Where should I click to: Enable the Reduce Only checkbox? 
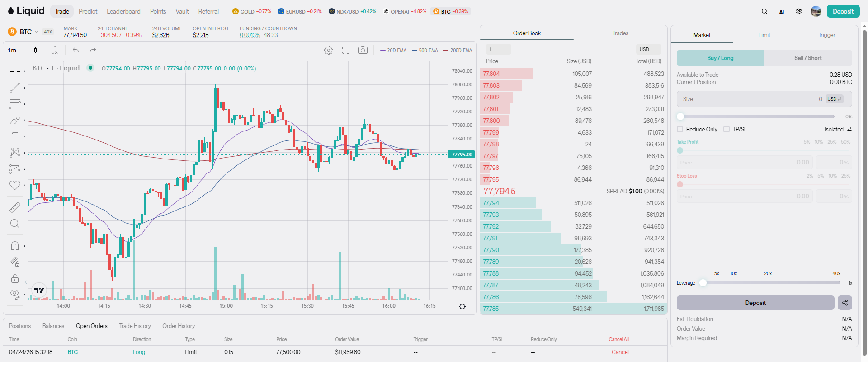click(x=680, y=129)
